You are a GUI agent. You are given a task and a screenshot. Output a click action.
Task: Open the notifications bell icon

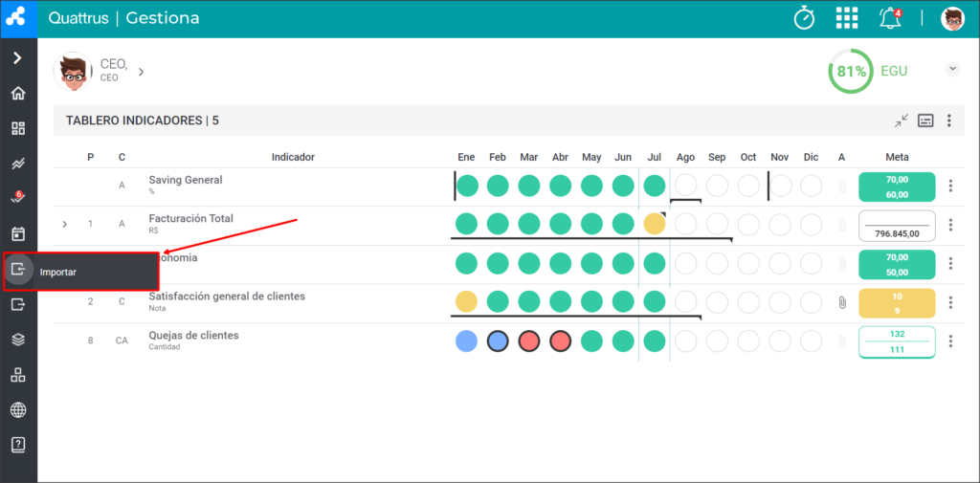[x=891, y=18]
